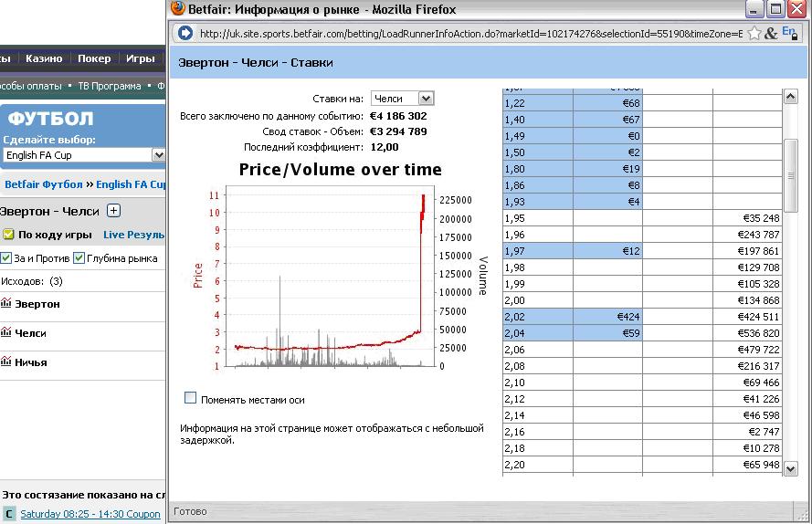
Task: Click the 1,97 price cell
Action: pos(538,251)
